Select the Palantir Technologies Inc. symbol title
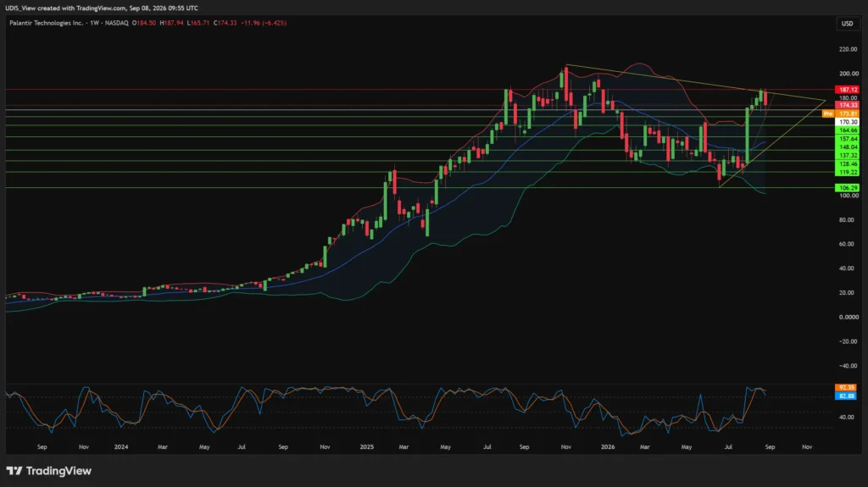The width and height of the screenshot is (868, 487). click(46, 23)
